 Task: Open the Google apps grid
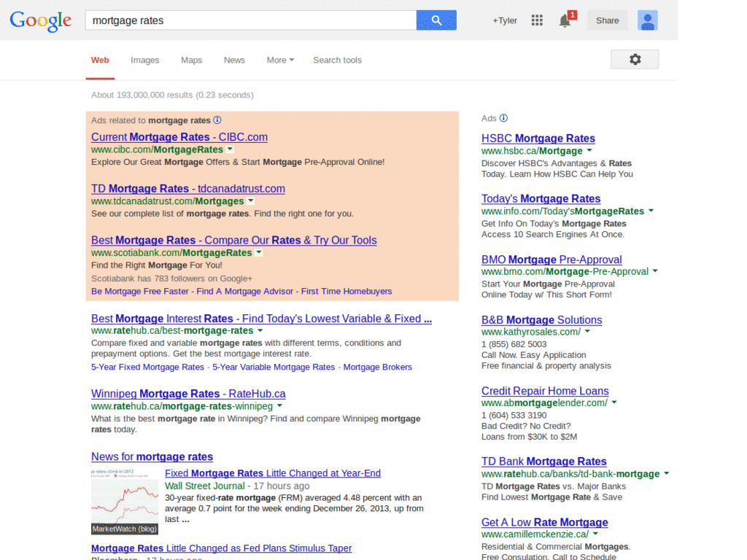[537, 20]
